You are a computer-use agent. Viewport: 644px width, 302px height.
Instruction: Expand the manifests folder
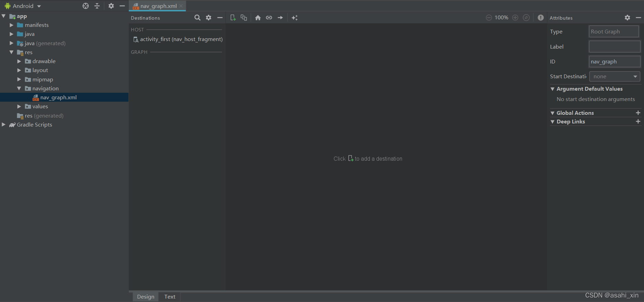11,25
